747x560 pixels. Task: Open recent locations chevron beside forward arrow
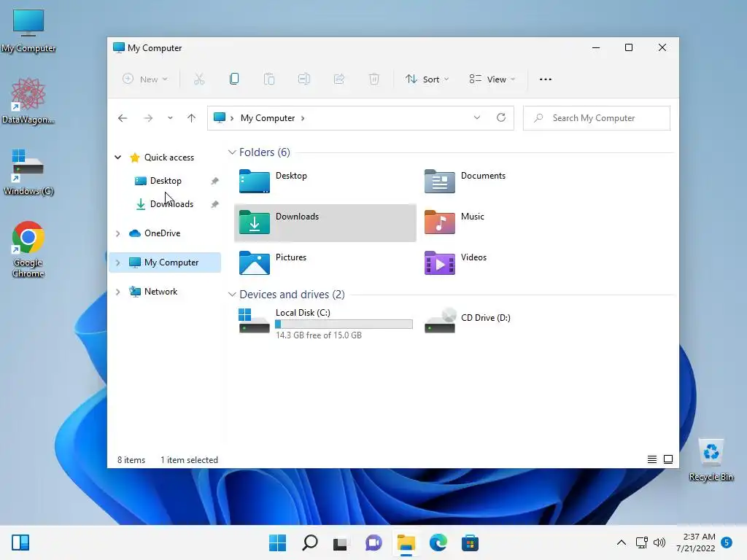pyautogui.click(x=170, y=118)
